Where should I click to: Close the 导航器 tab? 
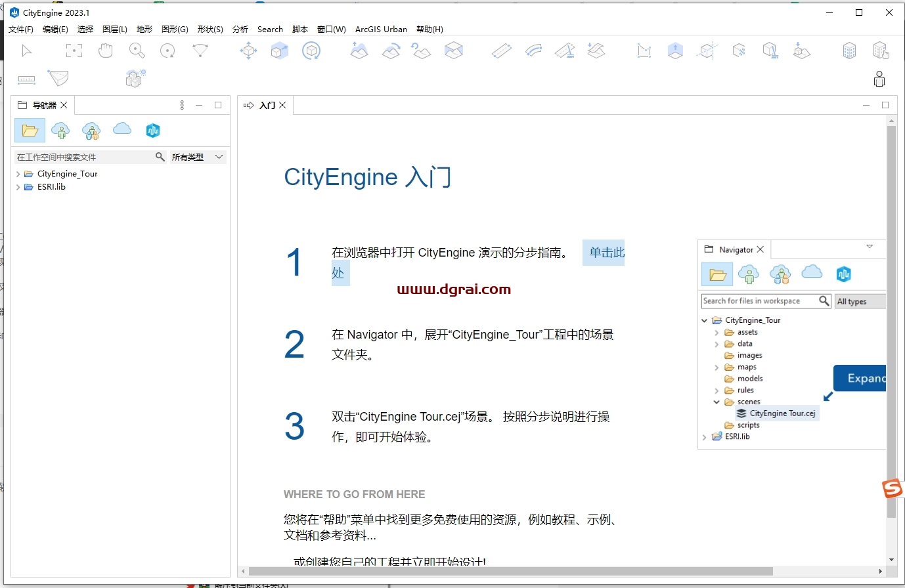[64, 105]
